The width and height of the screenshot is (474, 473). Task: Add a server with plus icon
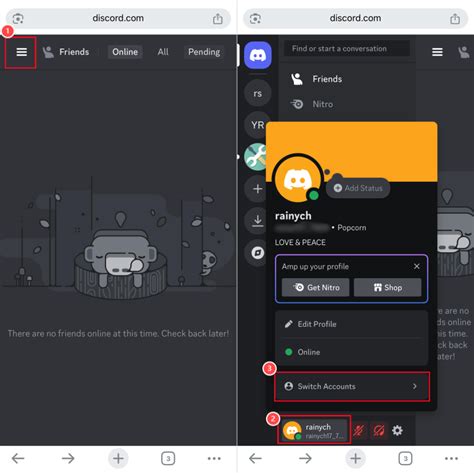click(x=257, y=189)
